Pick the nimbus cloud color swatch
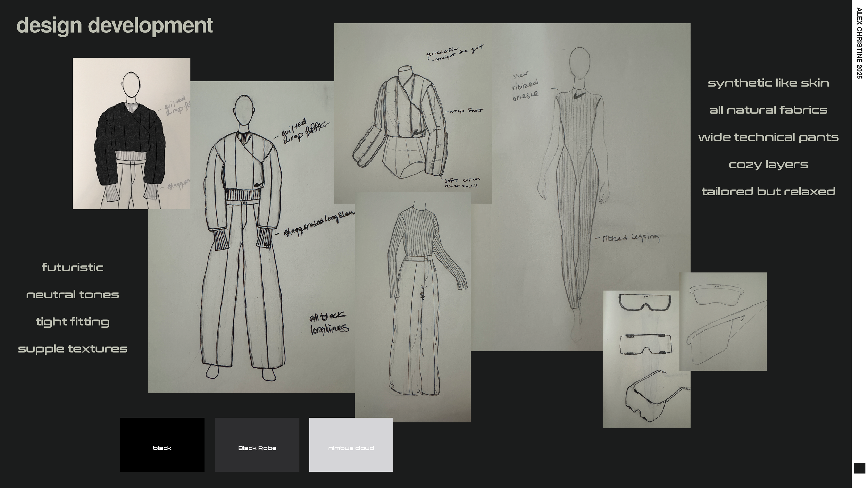Screen dimensions: 868x488 (351, 444)
